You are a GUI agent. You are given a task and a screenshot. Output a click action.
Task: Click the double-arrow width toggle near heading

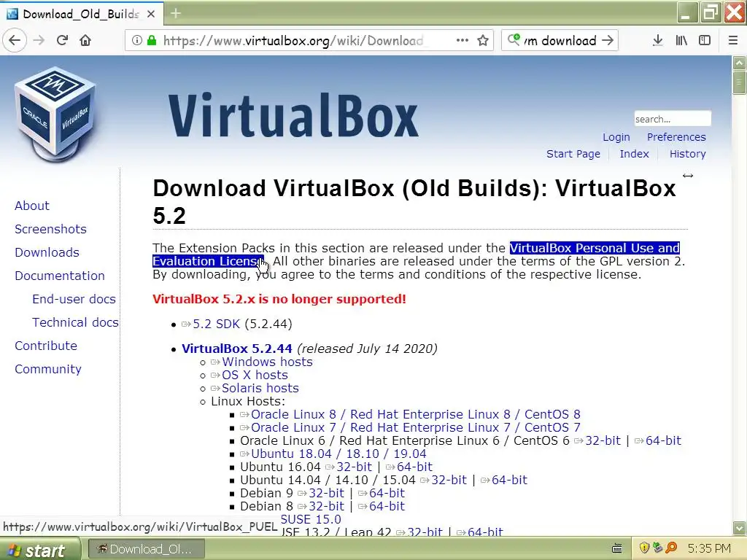pos(687,176)
